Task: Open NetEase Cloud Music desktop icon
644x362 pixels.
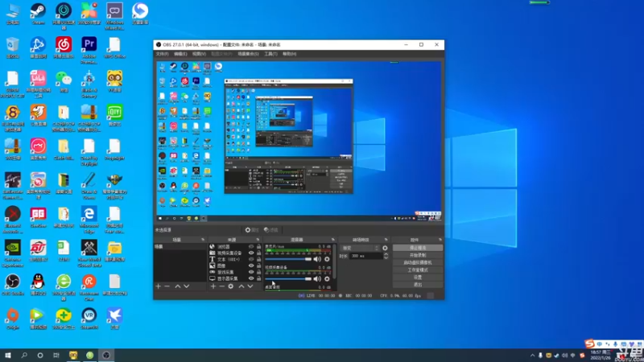Action: [64, 48]
